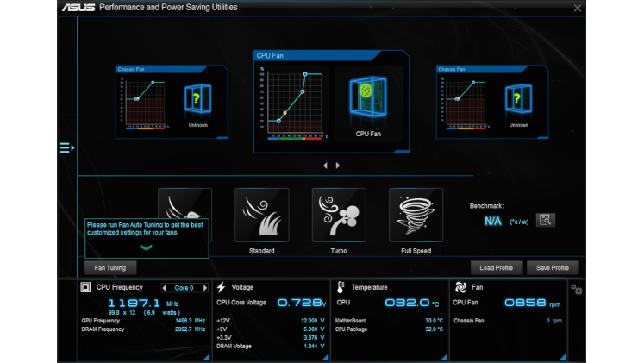Click the GPU Frequency row
The width and height of the screenshot is (644, 363).
(x=143, y=321)
